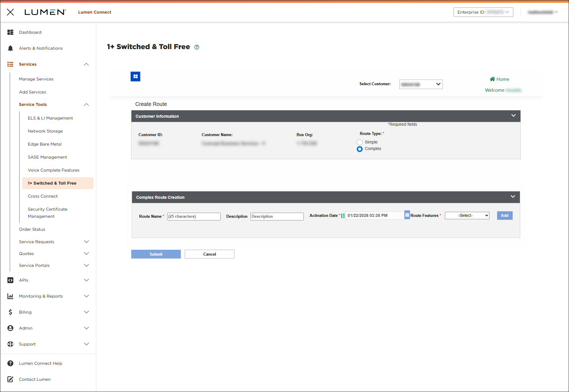Click the Activation Date field
This screenshot has height=392, width=569.
[x=375, y=216]
